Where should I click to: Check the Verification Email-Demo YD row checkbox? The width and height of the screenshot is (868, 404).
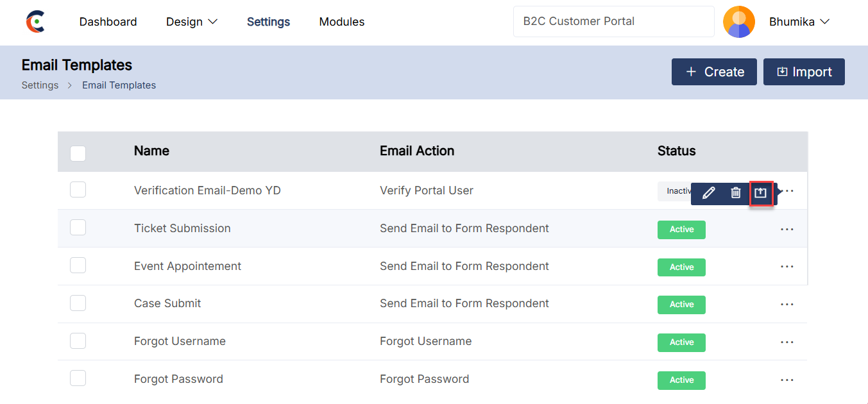78,190
